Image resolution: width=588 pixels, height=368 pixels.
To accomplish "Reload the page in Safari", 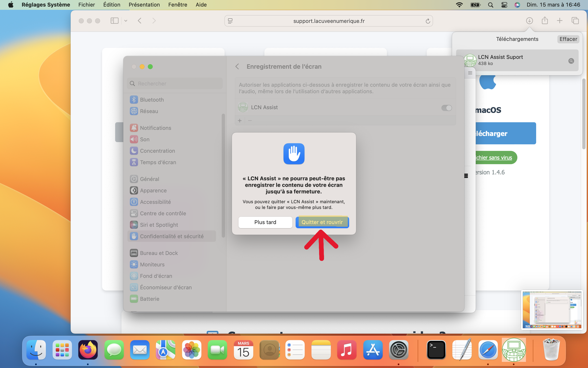I will click(428, 21).
